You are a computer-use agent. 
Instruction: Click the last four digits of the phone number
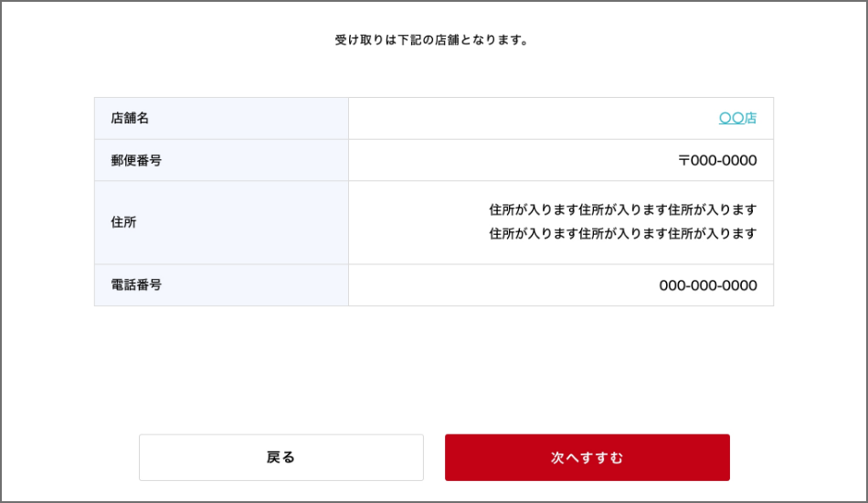(739, 285)
